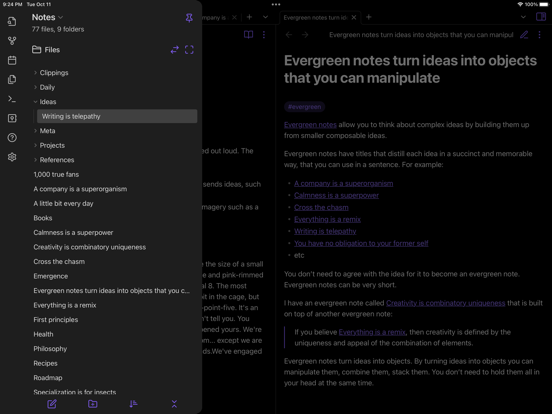
Task: Navigate back arrow in Evergreen note
Action: click(289, 34)
